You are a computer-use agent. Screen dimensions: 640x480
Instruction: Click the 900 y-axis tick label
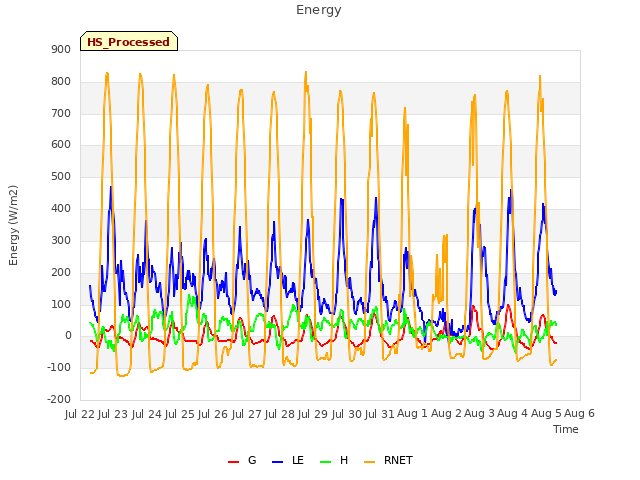61,50
